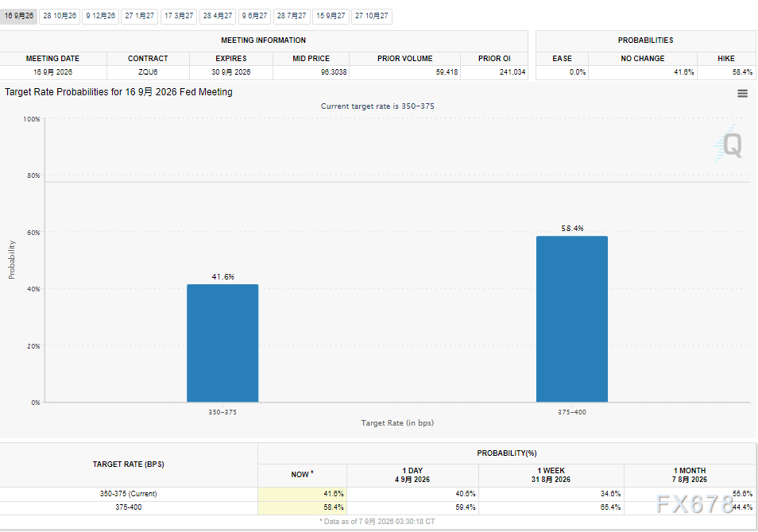The image size is (758, 532).
Task: Switch to the 9 12月26 meeting tab
Action: pos(101,16)
